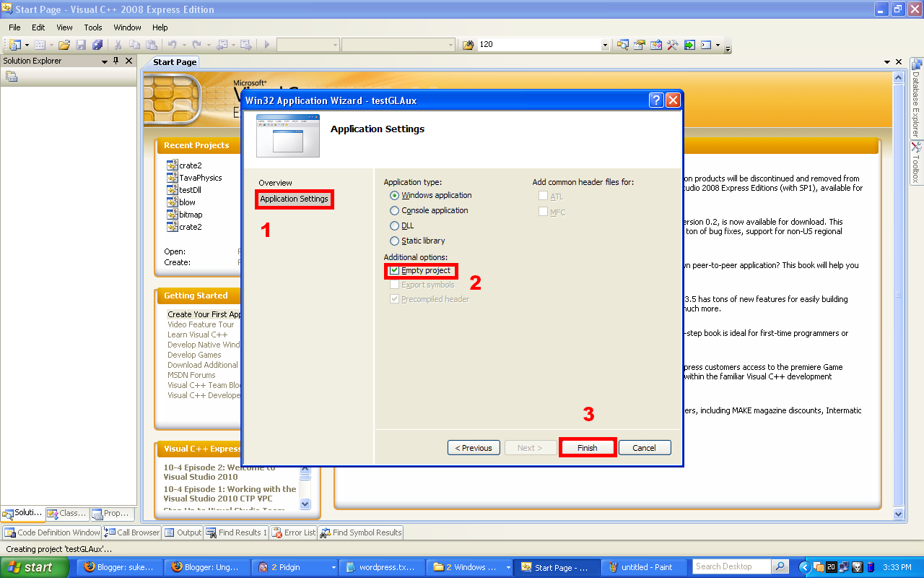Toggle the Precompiled header checkbox
This screenshot has width=924, height=578.
point(394,299)
